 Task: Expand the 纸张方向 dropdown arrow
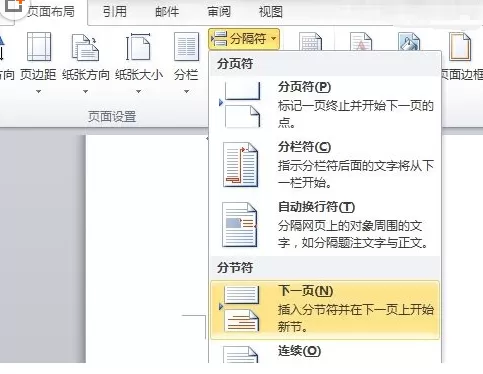tap(85, 91)
